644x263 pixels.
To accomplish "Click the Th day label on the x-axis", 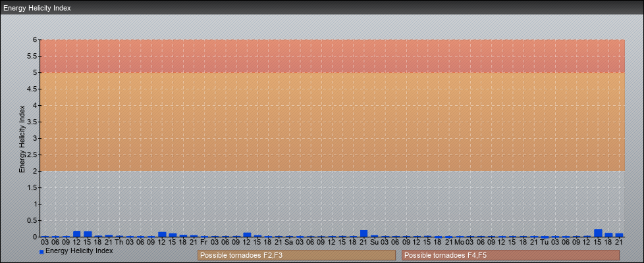I will [119, 242].
